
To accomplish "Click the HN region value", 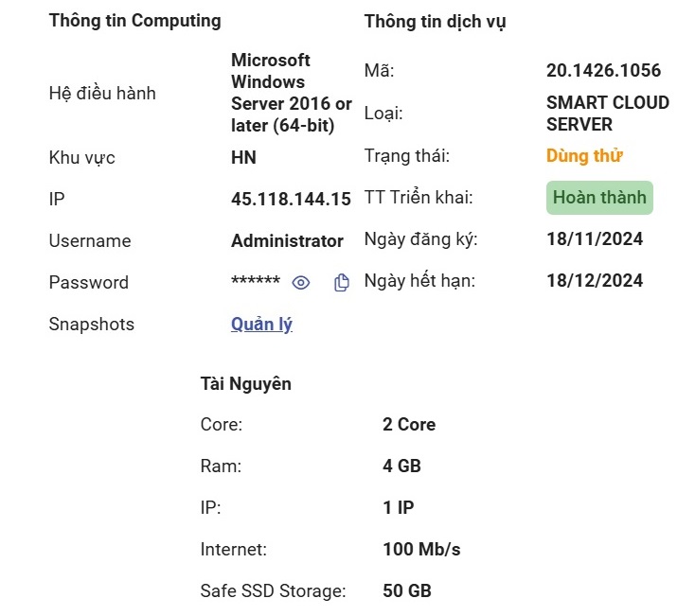I will click(243, 158).
